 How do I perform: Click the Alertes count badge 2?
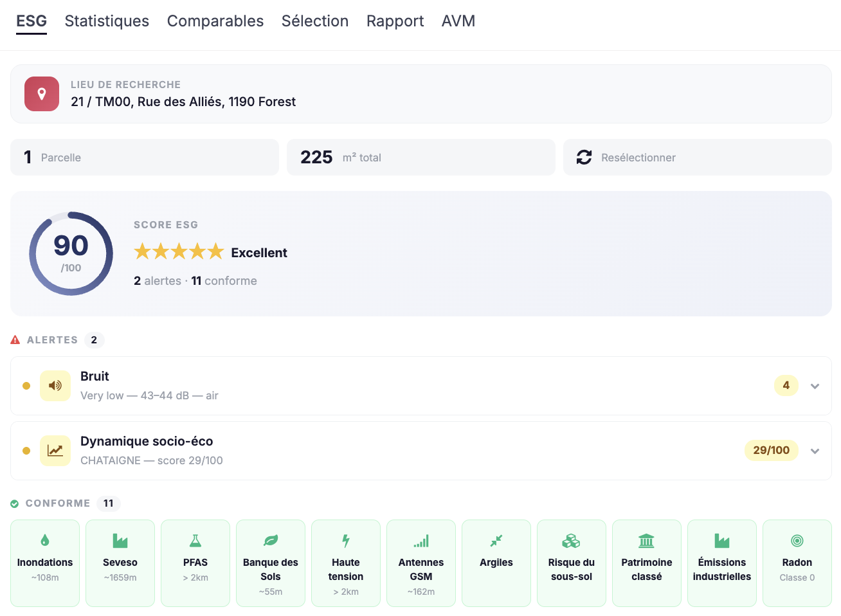[94, 340]
